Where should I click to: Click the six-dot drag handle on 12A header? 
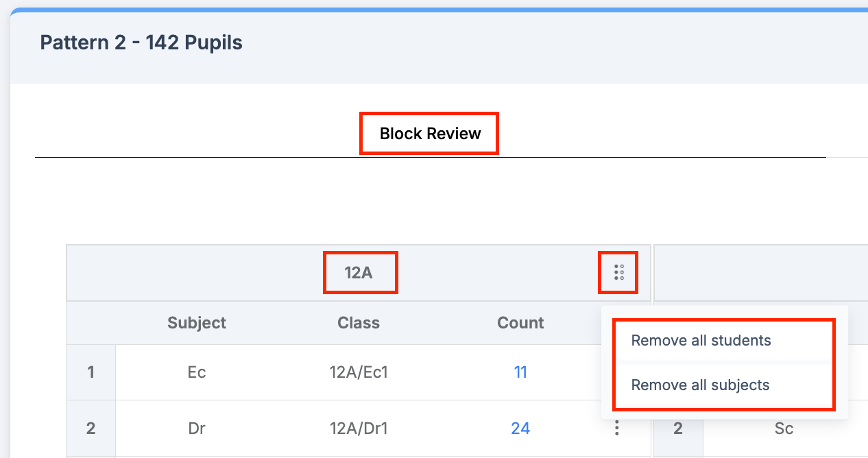(618, 272)
